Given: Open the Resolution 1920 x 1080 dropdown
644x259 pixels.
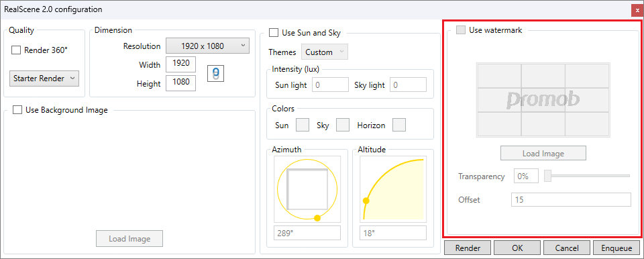Looking at the screenshot, I should (207, 46).
